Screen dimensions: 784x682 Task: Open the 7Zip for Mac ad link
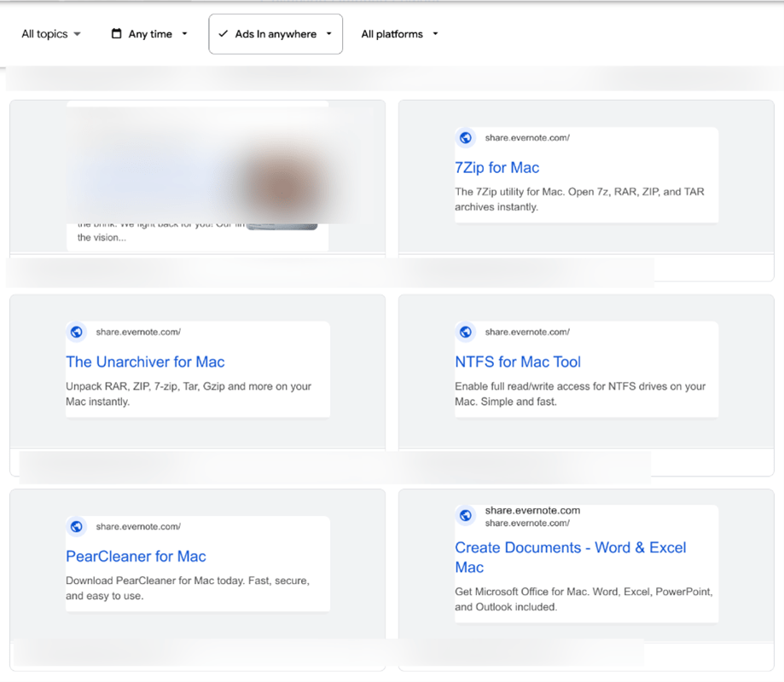497,168
